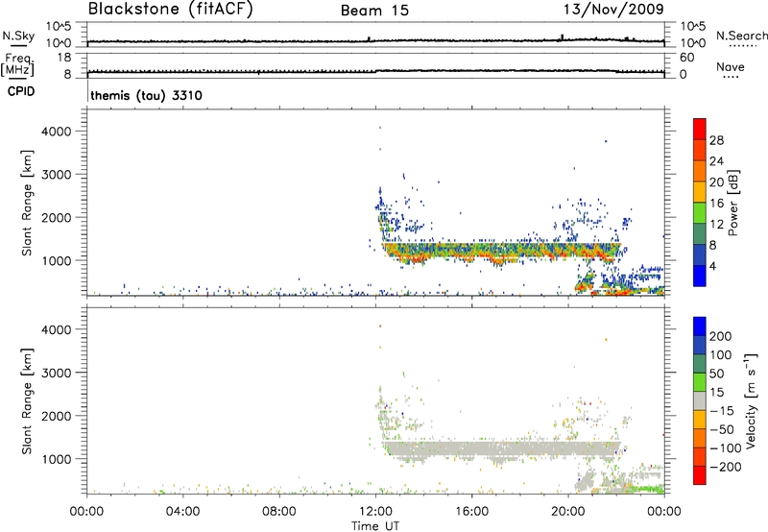Click the 'N.Search' legend label
This screenshot has width=768, height=532.
click(x=741, y=36)
